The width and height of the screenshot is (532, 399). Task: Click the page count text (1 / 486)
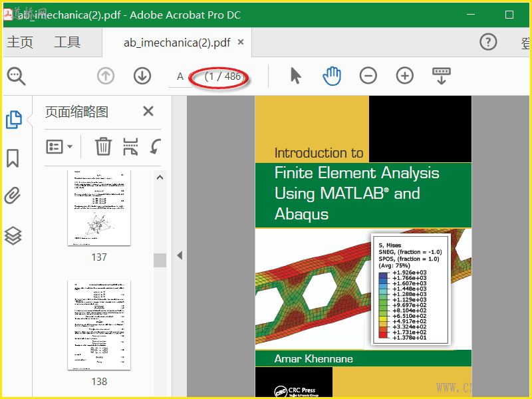(223, 76)
